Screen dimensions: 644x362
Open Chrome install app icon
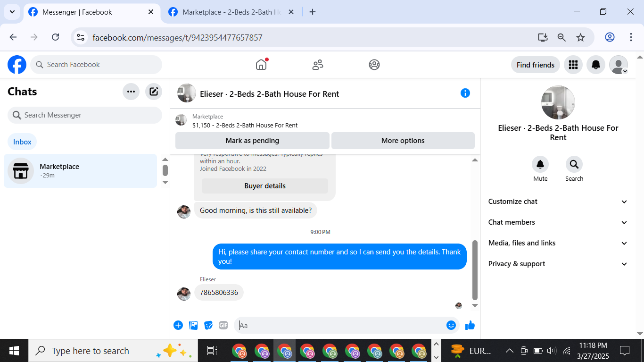click(x=543, y=37)
